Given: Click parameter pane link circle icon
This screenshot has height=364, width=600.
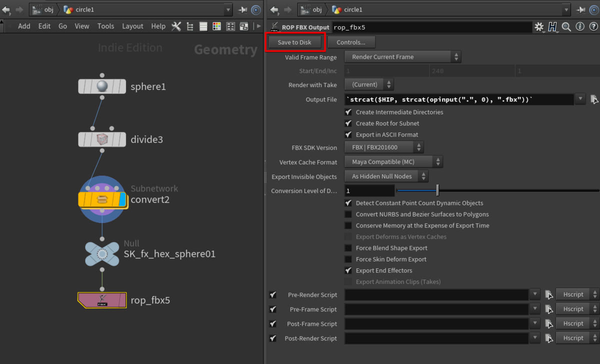Looking at the screenshot, I should click(x=593, y=9).
